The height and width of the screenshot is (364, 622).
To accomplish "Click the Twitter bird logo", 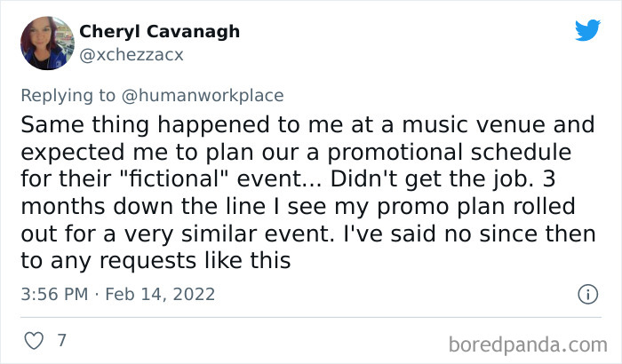I will point(586,31).
